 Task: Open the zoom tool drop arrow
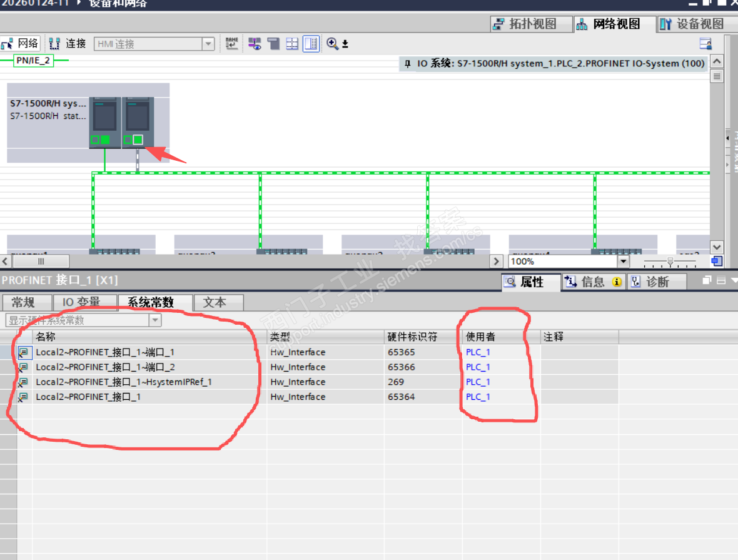click(x=345, y=44)
